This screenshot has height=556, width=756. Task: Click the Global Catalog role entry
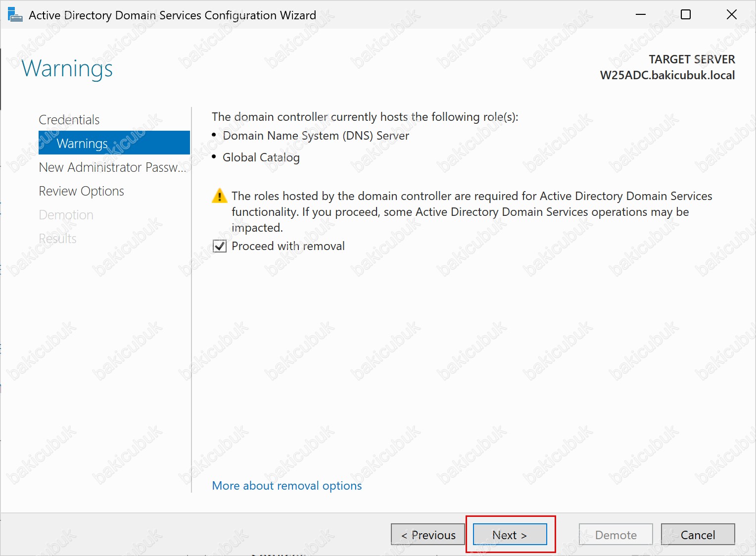coord(261,157)
